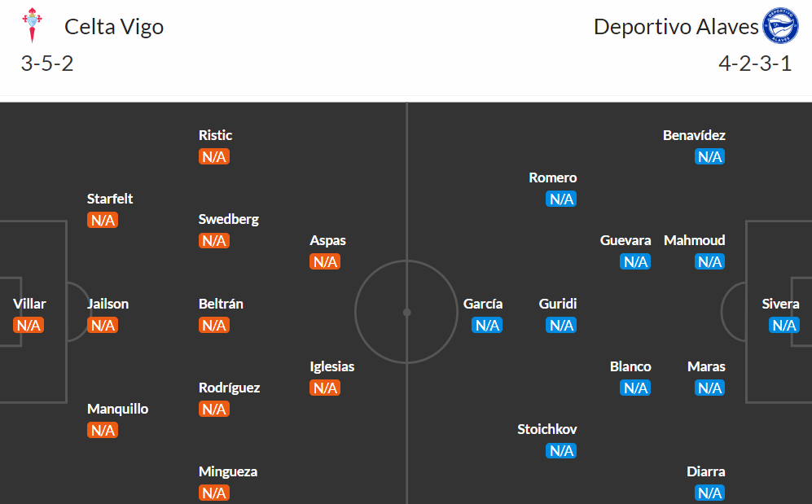The height and width of the screenshot is (504, 812).
Task: Click the 4-2-3-1 formation label
Action: (x=755, y=64)
